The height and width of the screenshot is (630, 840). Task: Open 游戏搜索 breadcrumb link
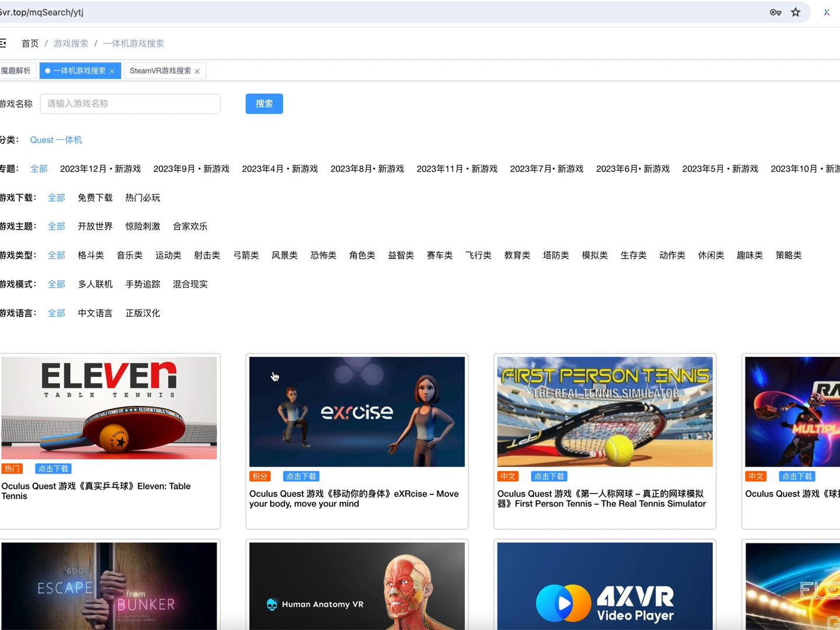coord(71,44)
